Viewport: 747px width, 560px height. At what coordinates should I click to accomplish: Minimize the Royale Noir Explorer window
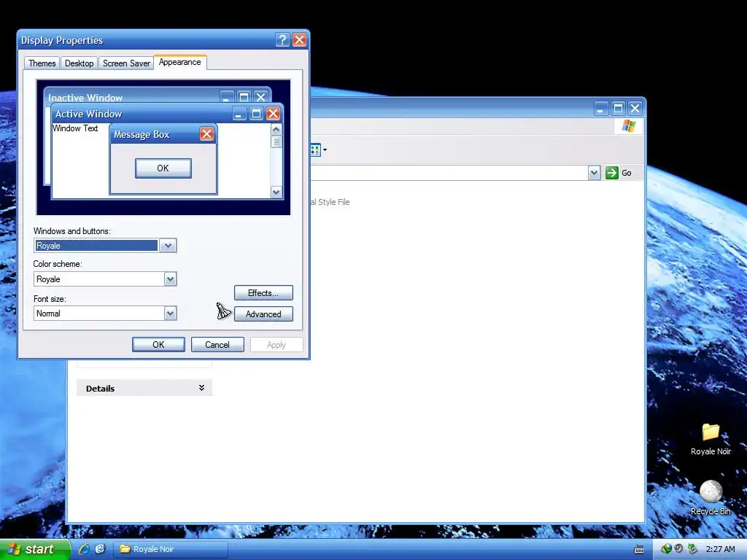point(601,109)
